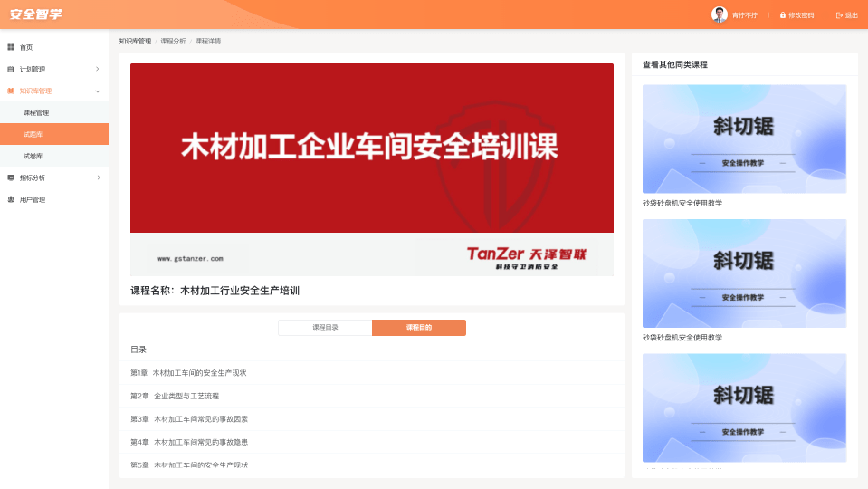The height and width of the screenshot is (489, 868).
Task: Expand the 指标分析 menu chevron
Action: [98, 177]
